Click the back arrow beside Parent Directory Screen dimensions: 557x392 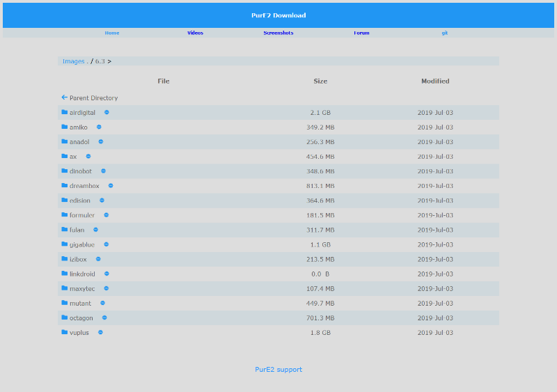pyautogui.click(x=64, y=97)
